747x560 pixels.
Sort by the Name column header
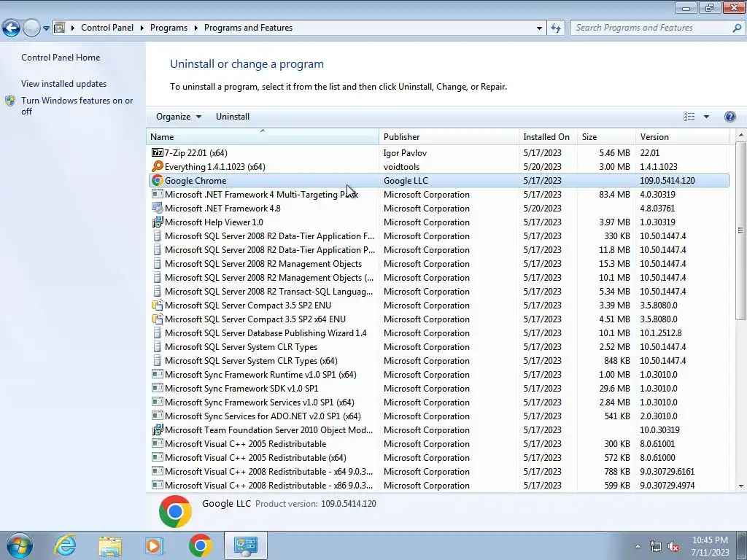click(263, 136)
